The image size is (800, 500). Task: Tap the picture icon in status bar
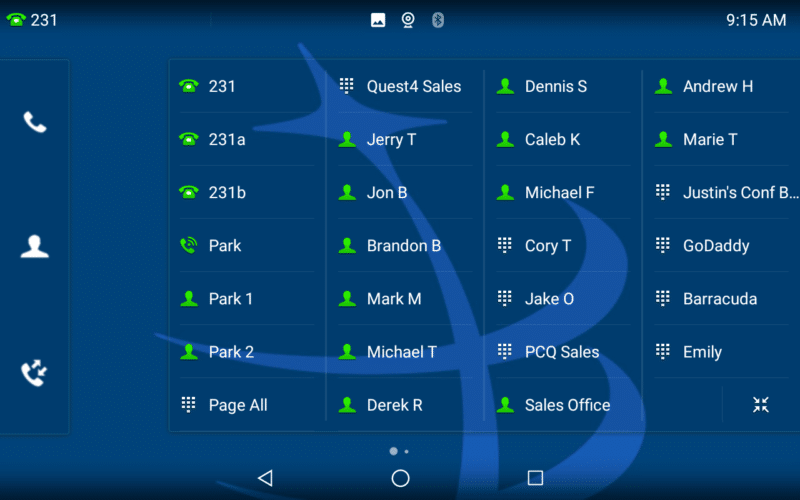tap(378, 20)
